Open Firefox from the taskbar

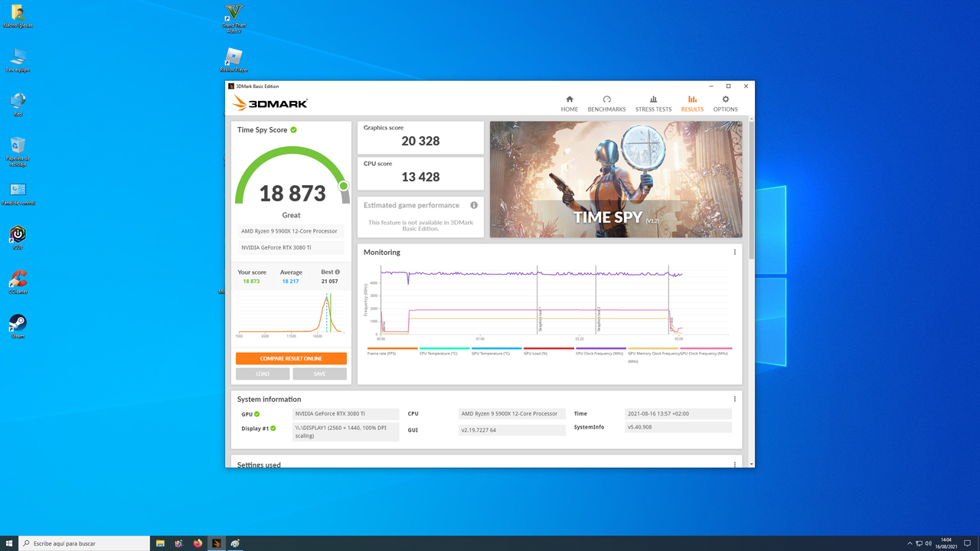tap(198, 543)
